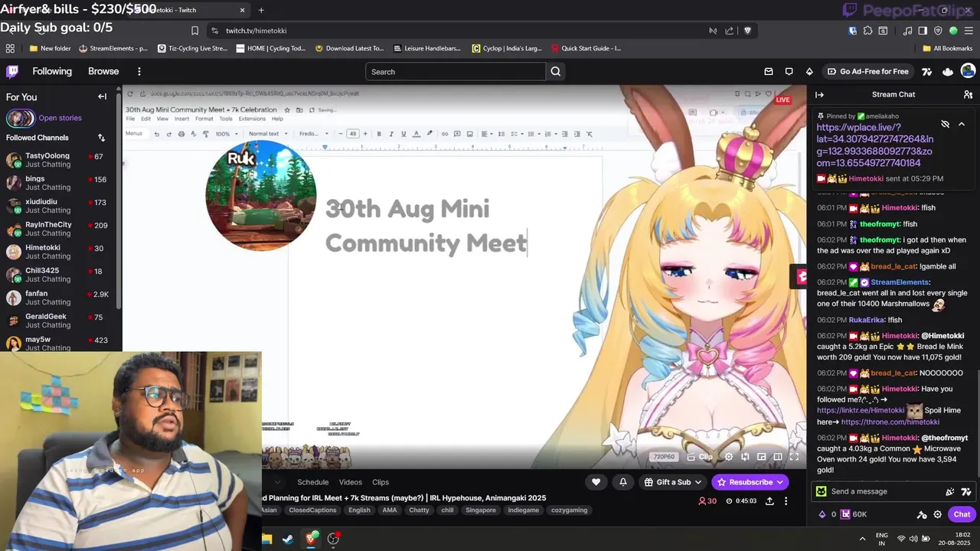Click the cozygaming stream tag
This screenshot has height=551, width=980.
(569, 510)
